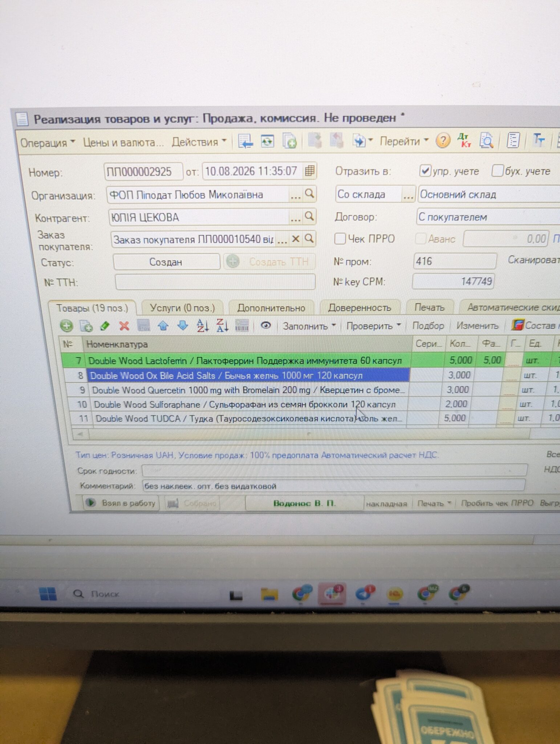The image size is (560, 744).
Task: Click the copy row icon in the table toolbar
Action: 86,326
